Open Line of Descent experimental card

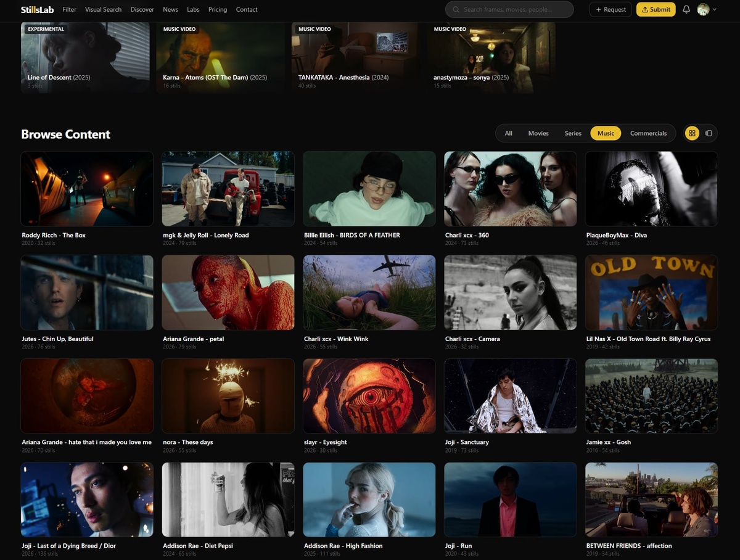[x=85, y=57]
